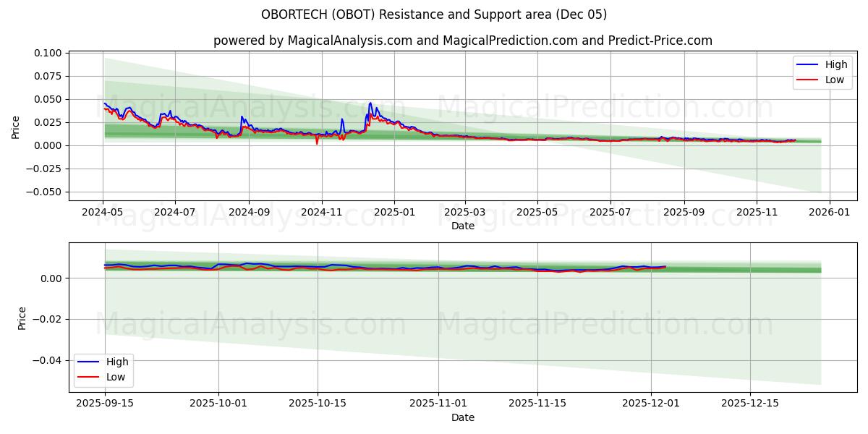
Task: Click the red Low legend marker in bottom legend
Action: tap(88, 376)
